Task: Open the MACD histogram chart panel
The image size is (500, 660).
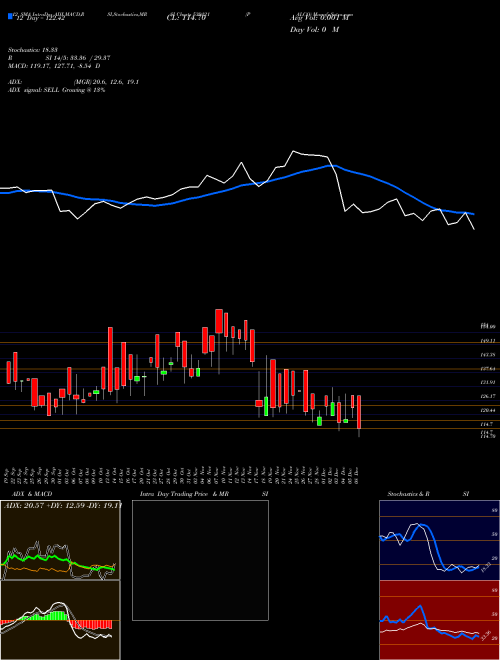Action: [60, 620]
